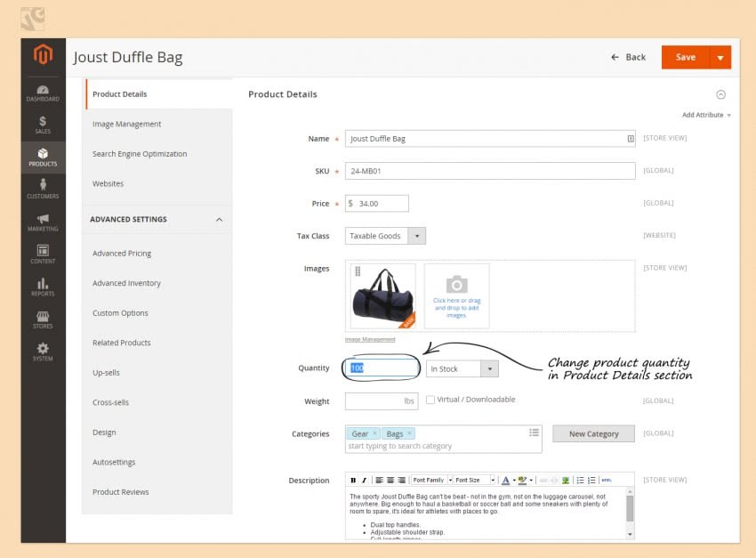
Task: Open the Font Size dropdown
Action: (x=475, y=481)
